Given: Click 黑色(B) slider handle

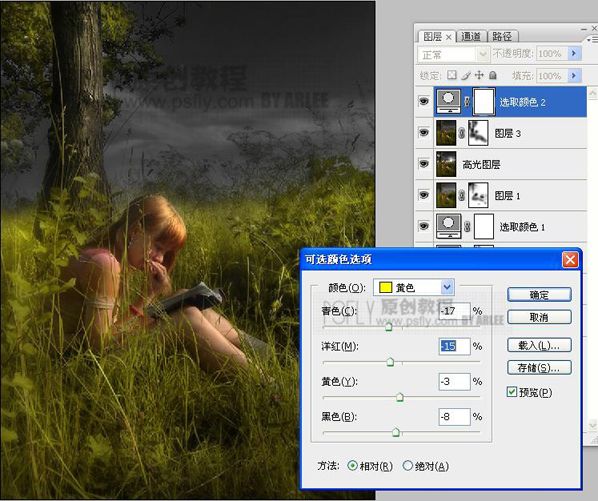Looking at the screenshot, I should tap(396, 432).
